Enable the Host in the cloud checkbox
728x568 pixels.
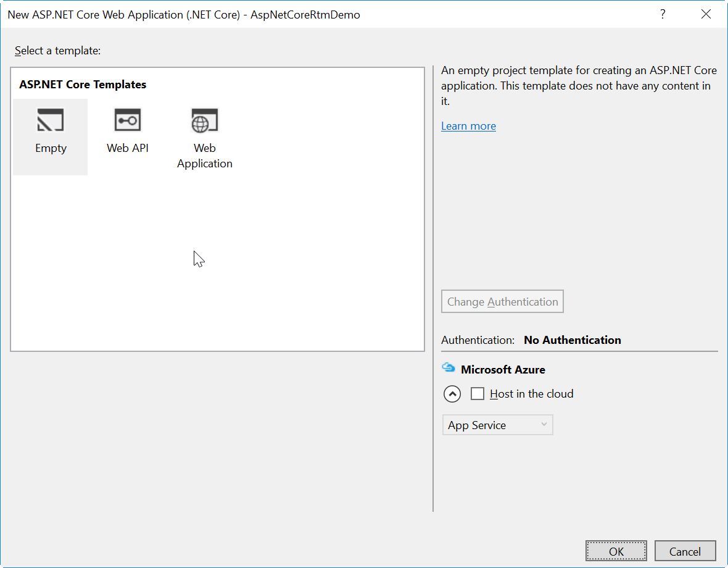[478, 394]
